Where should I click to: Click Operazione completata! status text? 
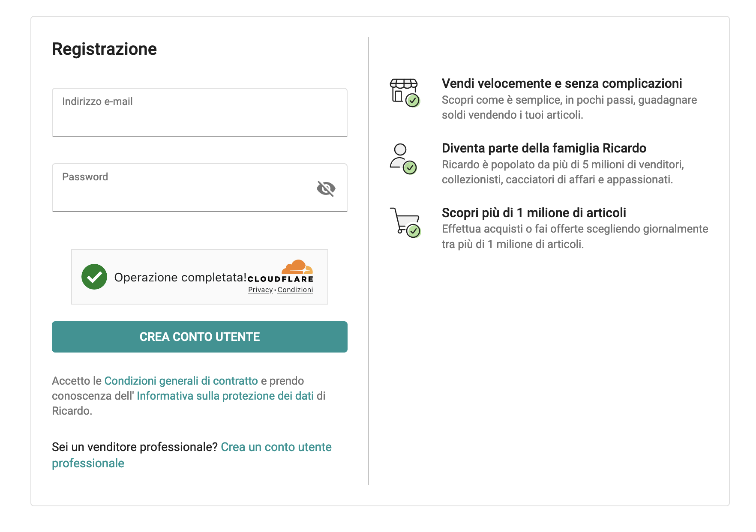(x=180, y=278)
